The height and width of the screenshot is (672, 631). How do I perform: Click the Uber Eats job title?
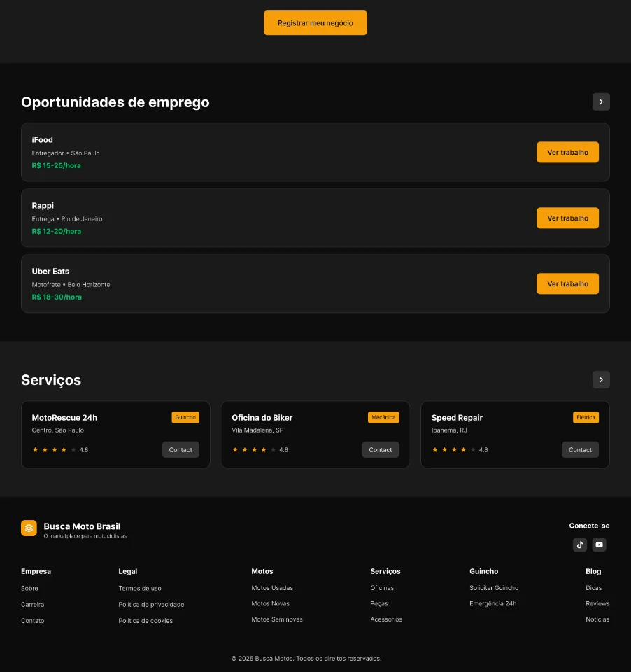click(x=50, y=272)
